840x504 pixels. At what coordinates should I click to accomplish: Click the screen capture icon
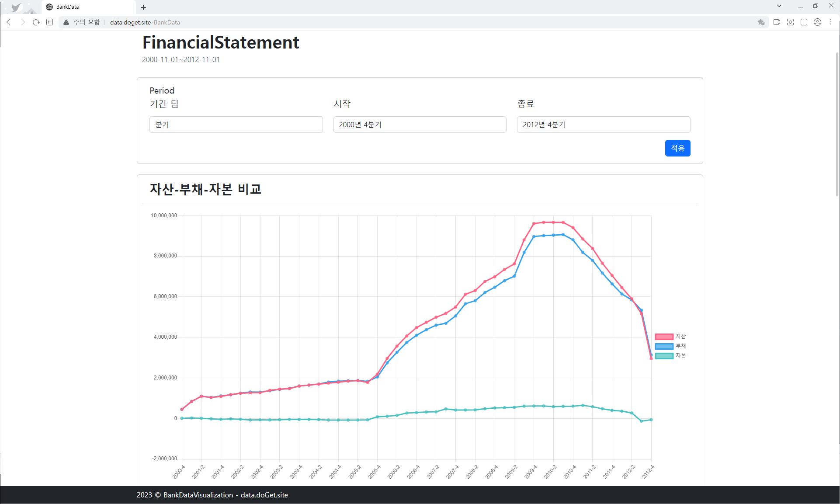[790, 22]
